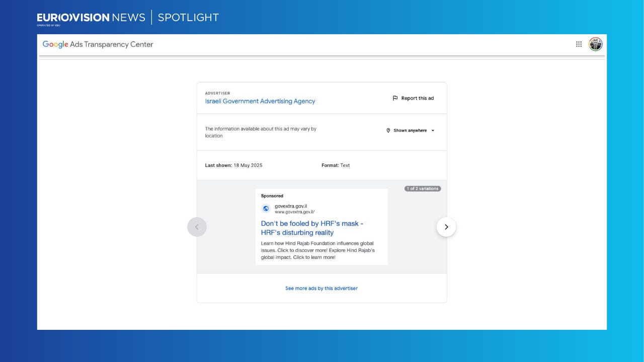
Task: Open the Google apps grid icon
Action: (579, 44)
